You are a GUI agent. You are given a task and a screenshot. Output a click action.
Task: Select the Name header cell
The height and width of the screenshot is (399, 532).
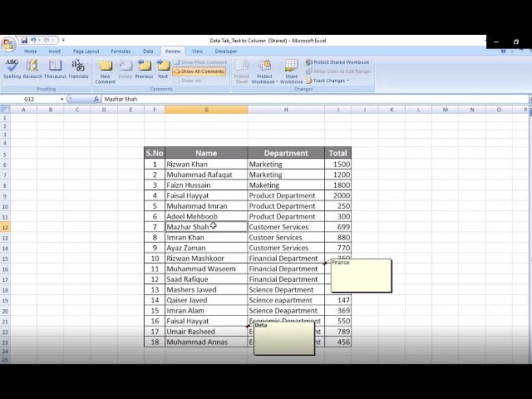coord(206,153)
